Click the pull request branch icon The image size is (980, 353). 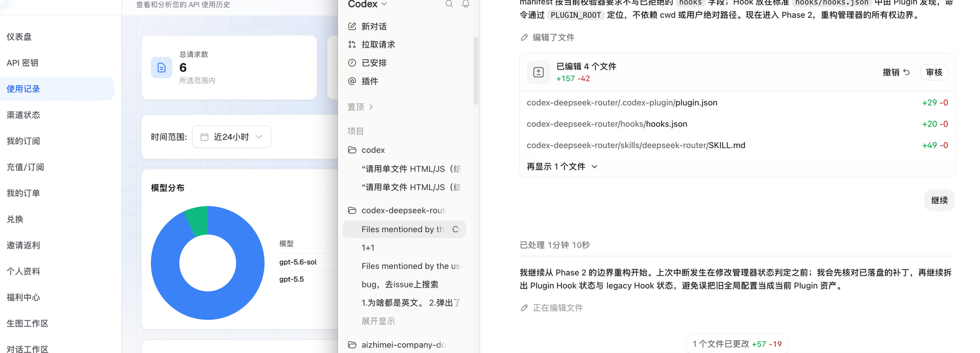352,44
